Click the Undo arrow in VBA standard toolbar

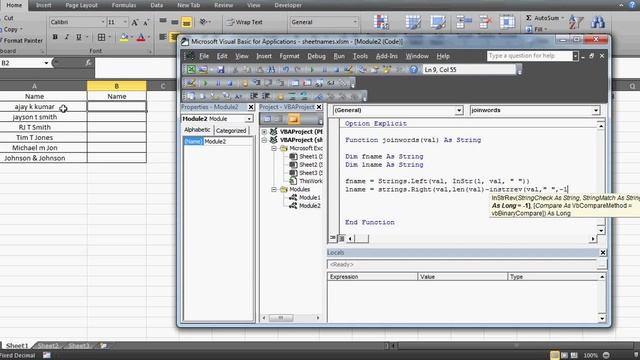coord(286,69)
